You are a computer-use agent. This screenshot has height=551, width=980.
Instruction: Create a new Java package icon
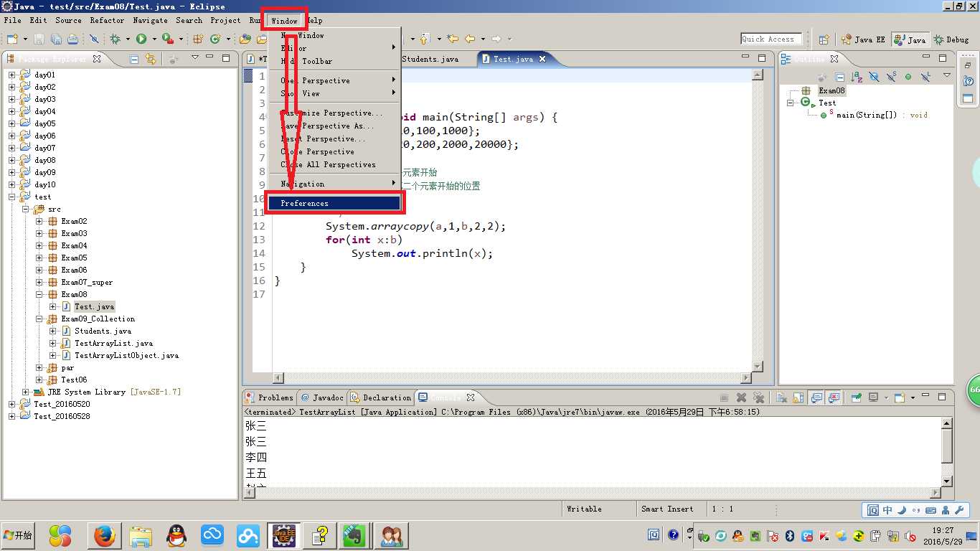tap(198, 39)
